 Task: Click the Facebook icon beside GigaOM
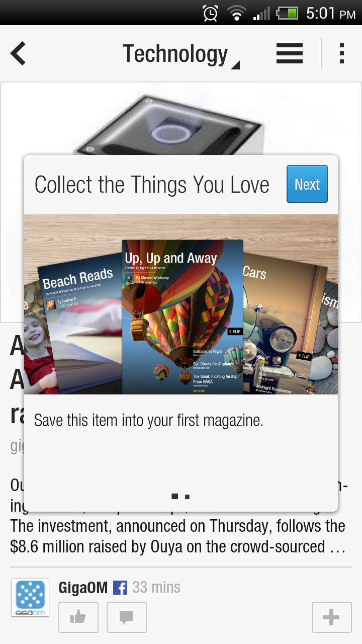120,588
